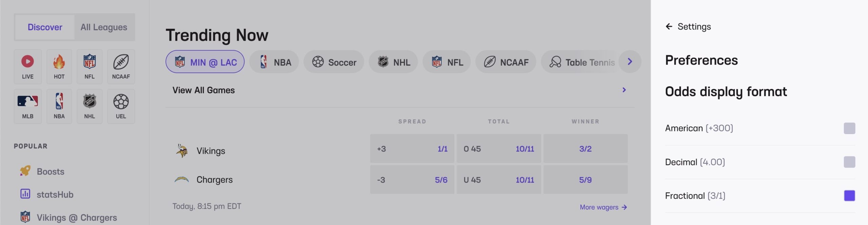Open statsHub chart shortcut
The height and width of the screenshot is (225, 868).
25,194
